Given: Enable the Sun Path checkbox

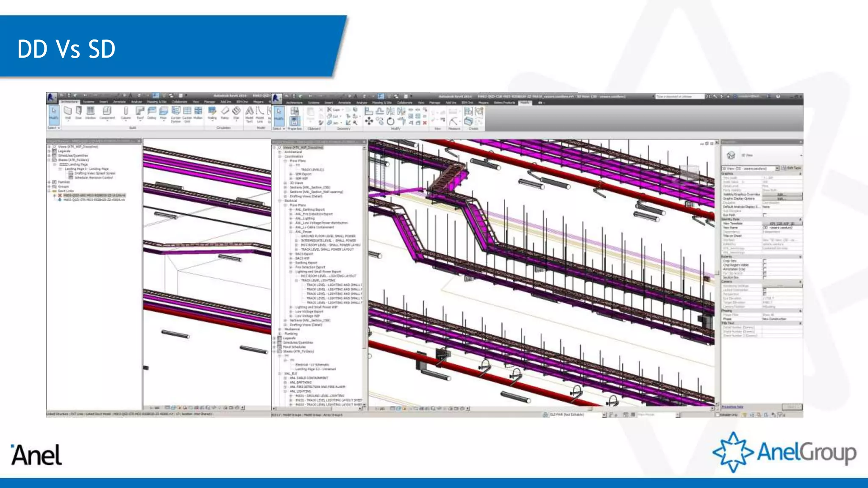Looking at the screenshot, I should click(x=765, y=215).
